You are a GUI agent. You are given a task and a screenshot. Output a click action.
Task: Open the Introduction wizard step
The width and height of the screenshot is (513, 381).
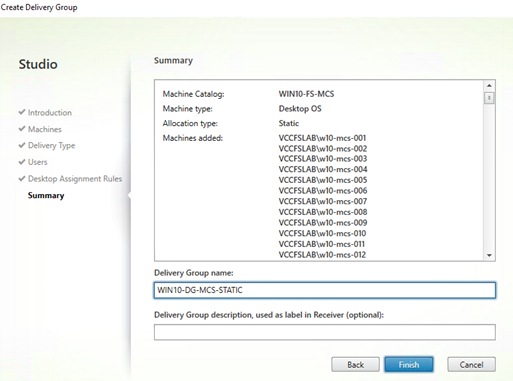click(50, 113)
